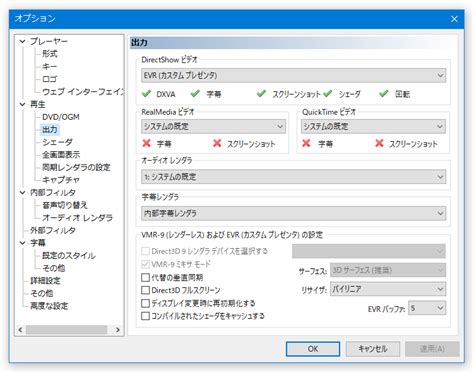Select 音声切り替え tree item
Screen dimensions: 474x373
tap(65, 205)
